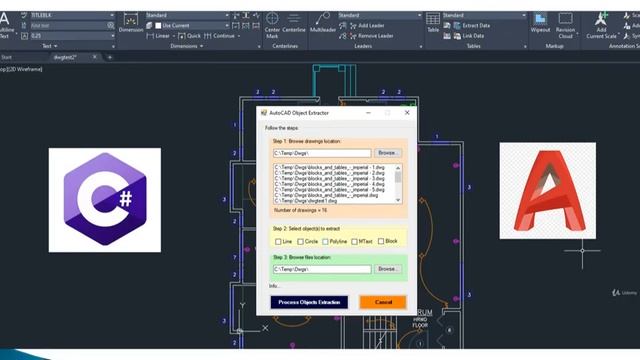Click the Step 1 drawings path field
640x360 pixels.
tap(322, 153)
